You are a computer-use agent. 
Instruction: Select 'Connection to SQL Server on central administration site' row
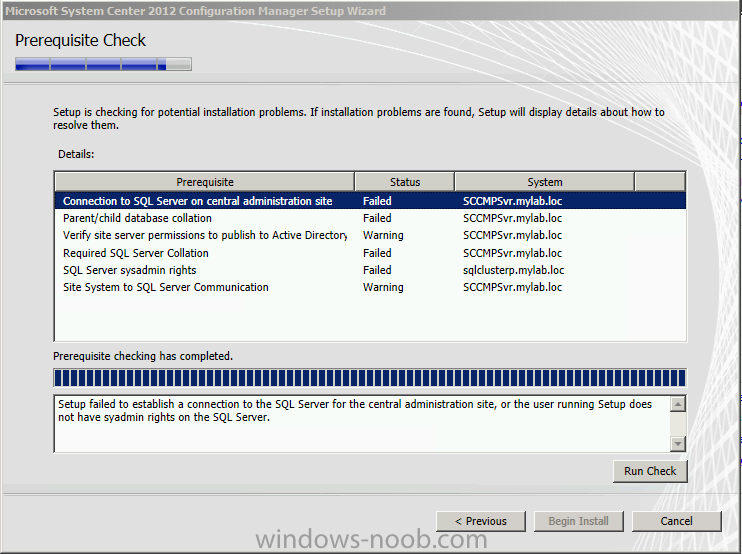[x=370, y=201]
